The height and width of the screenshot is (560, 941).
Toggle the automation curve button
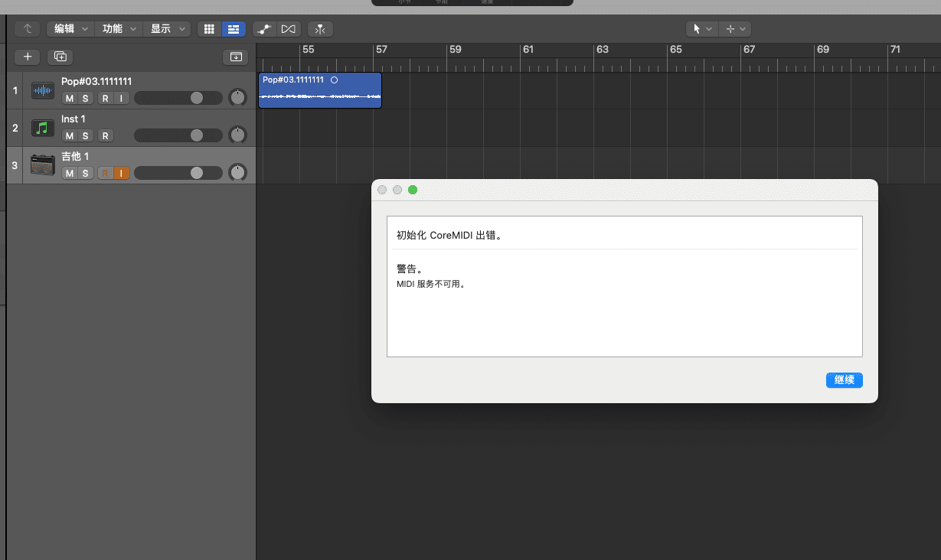264,29
